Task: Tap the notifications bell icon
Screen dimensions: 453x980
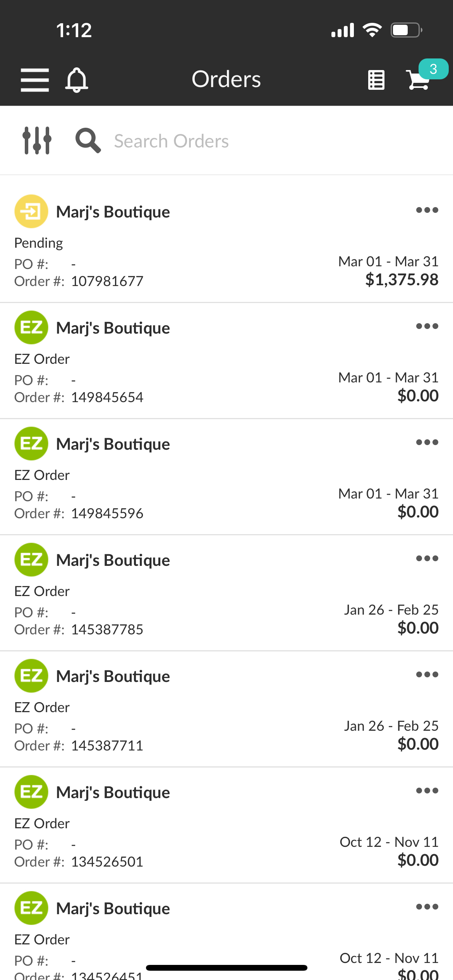Action: tap(77, 80)
